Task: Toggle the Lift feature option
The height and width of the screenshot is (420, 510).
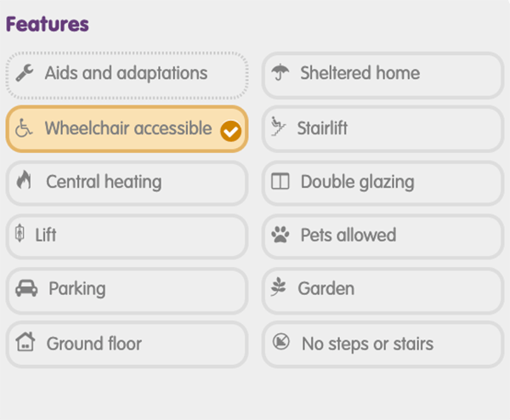Action: click(x=127, y=236)
